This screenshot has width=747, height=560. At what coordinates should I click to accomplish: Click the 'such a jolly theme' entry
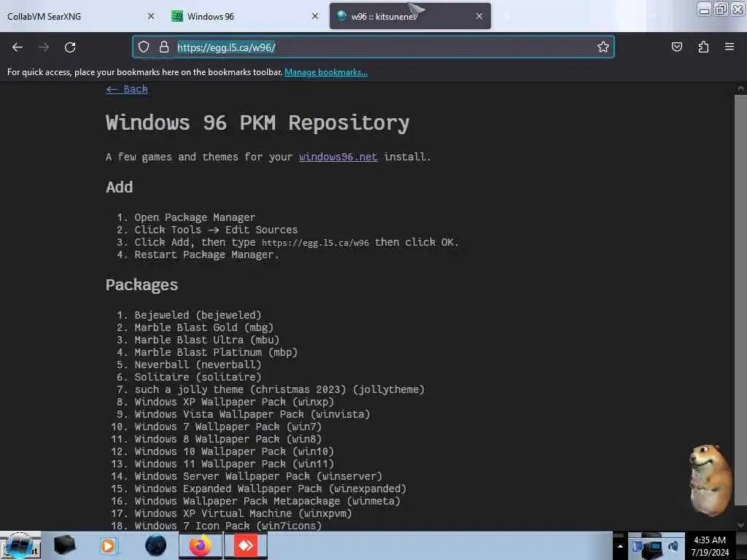pyautogui.click(x=279, y=389)
